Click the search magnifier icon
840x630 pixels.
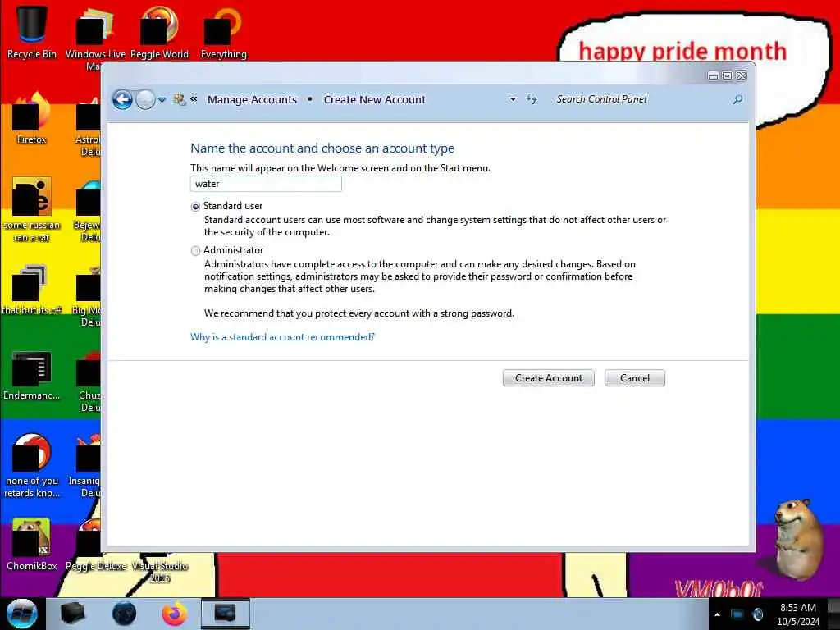click(737, 99)
